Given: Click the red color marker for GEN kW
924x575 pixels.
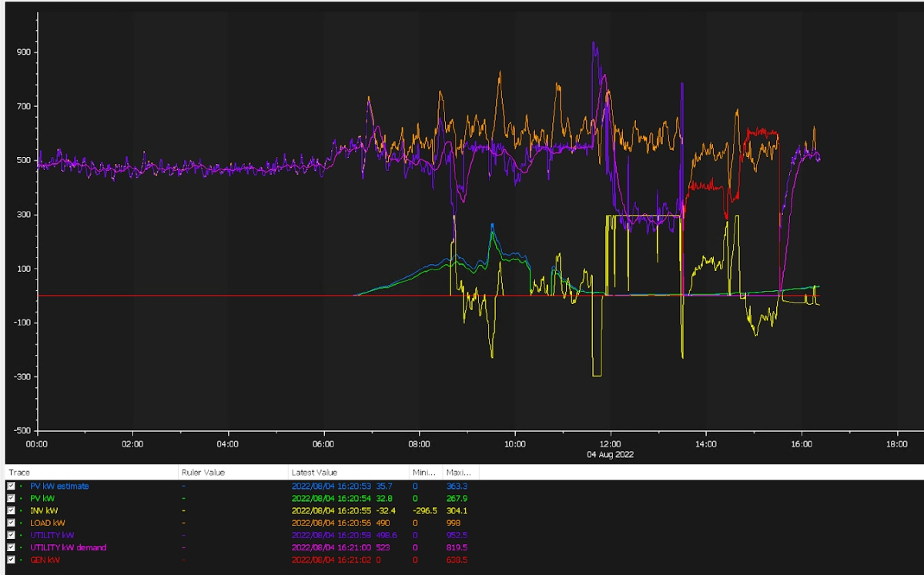Looking at the screenshot, I should click(22, 560).
